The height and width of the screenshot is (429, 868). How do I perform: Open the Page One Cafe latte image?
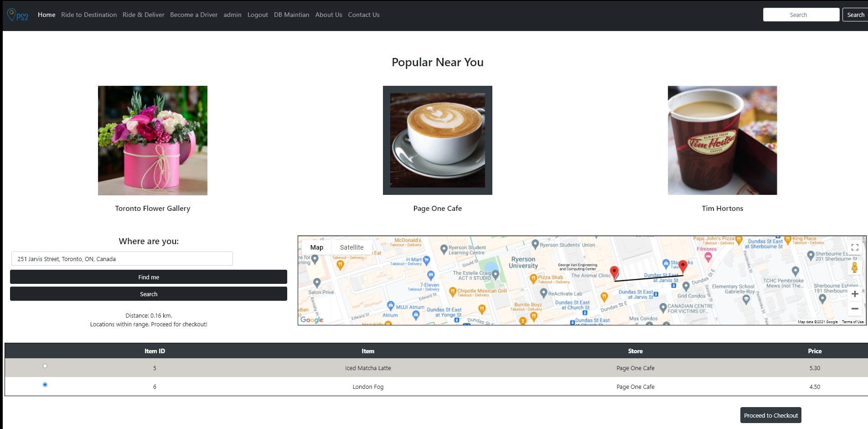tap(438, 141)
